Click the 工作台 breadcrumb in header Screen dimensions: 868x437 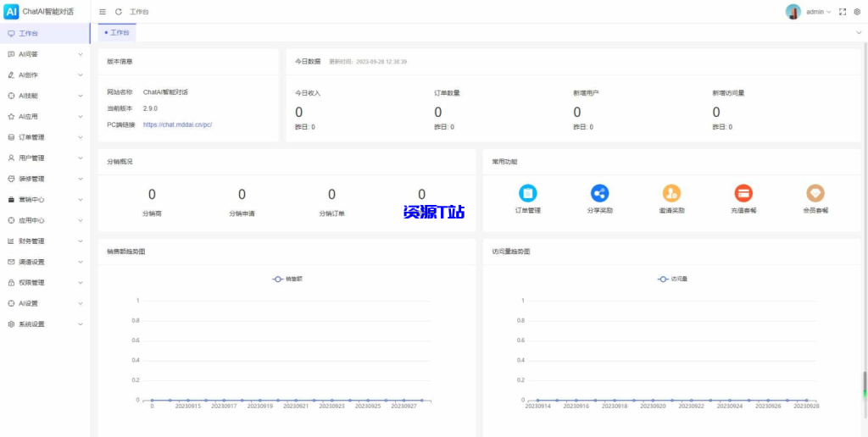(139, 12)
